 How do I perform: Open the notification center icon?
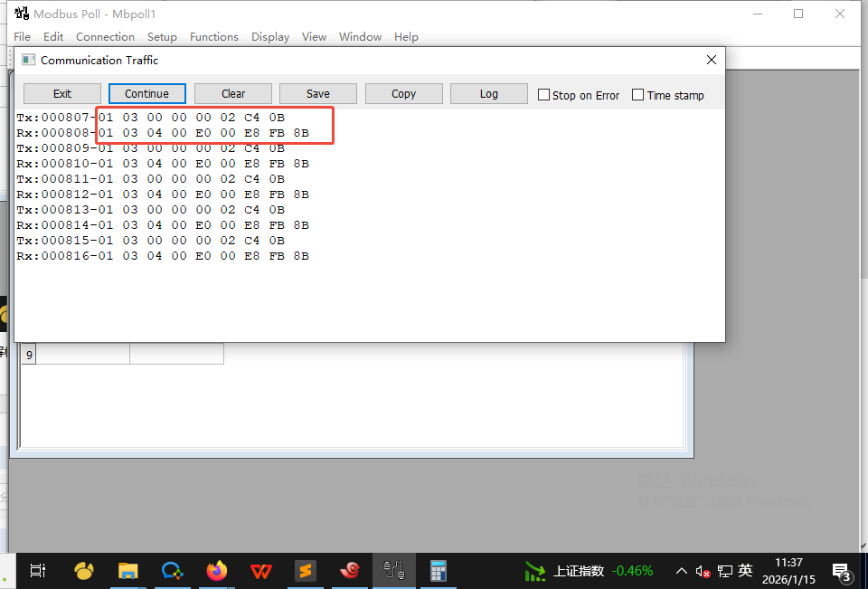tap(842, 572)
